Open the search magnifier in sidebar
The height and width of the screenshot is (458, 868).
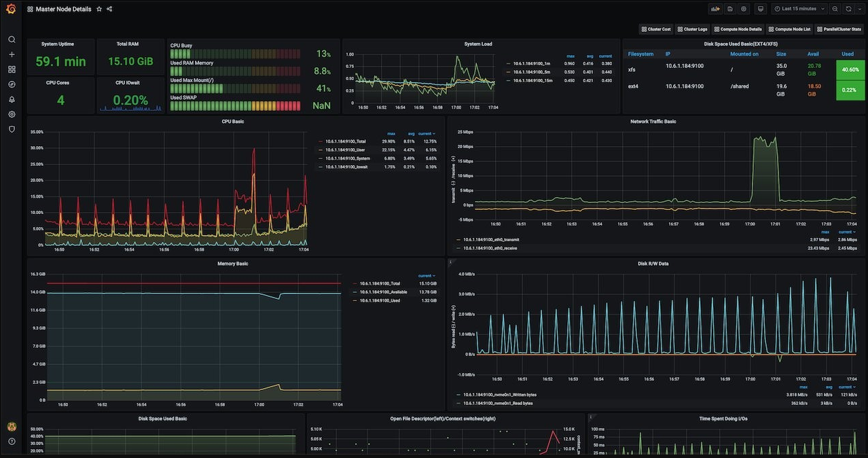pos(12,39)
